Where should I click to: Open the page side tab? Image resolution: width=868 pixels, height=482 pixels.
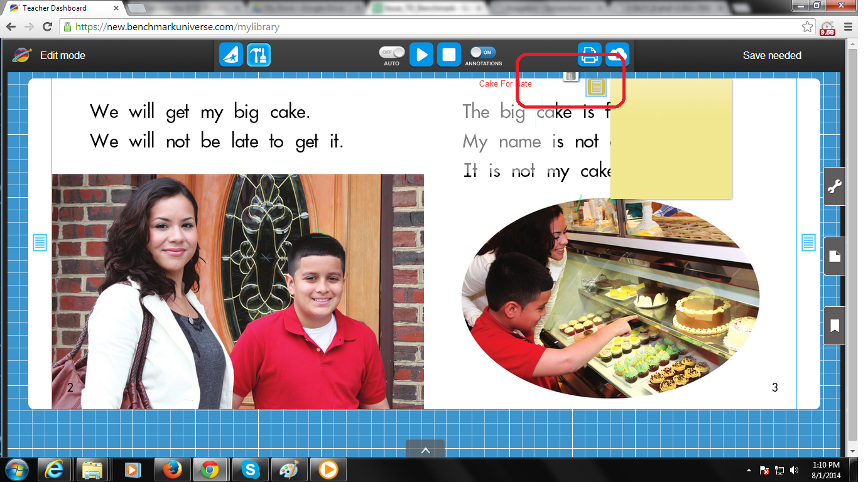(x=835, y=256)
